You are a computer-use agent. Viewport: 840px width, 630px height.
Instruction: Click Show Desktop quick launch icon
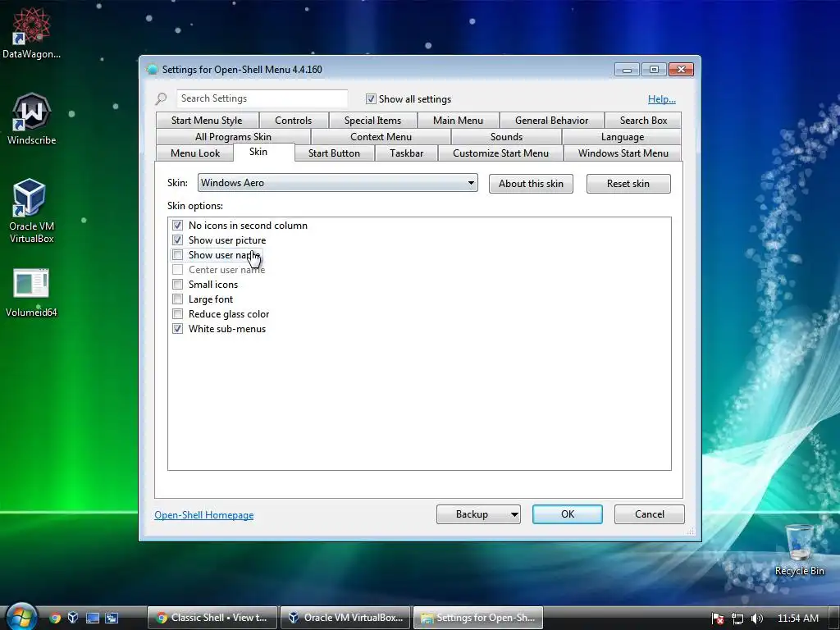93,618
